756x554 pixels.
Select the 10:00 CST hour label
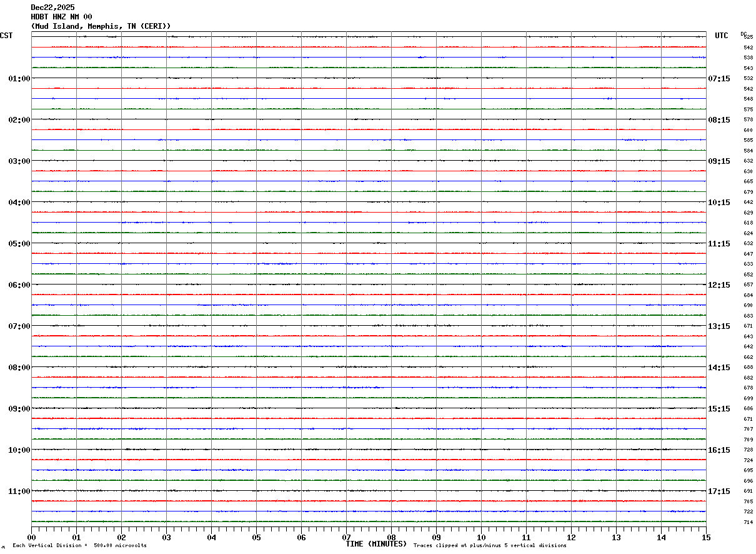19,450
